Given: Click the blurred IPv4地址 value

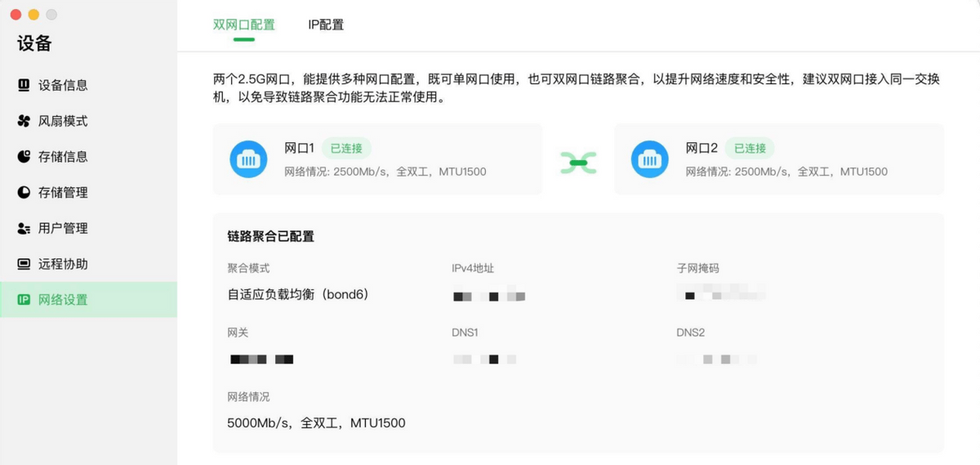Looking at the screenshot, I should coord(489,296).
